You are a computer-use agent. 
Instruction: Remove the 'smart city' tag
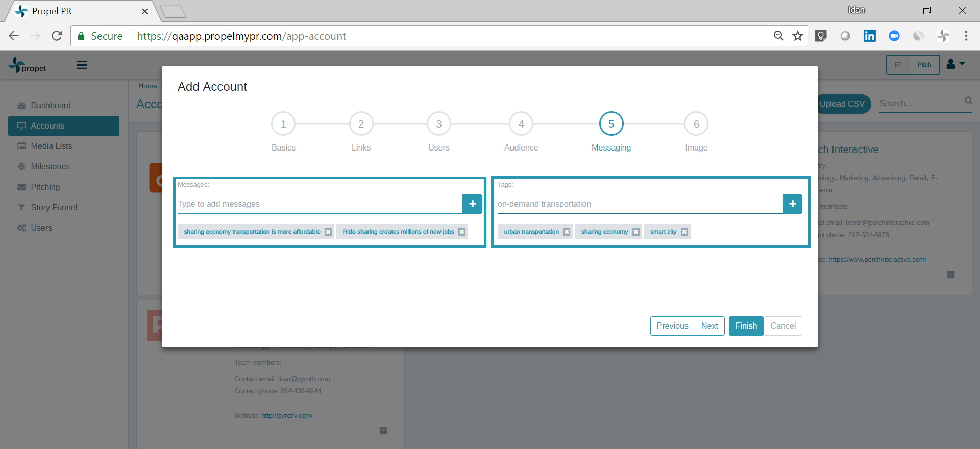(x=684, y=232)
